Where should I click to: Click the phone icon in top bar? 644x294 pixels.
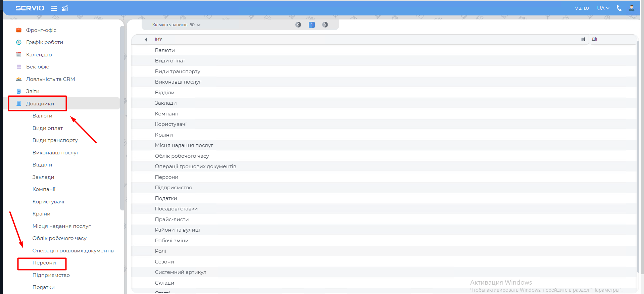coord(619,8)
